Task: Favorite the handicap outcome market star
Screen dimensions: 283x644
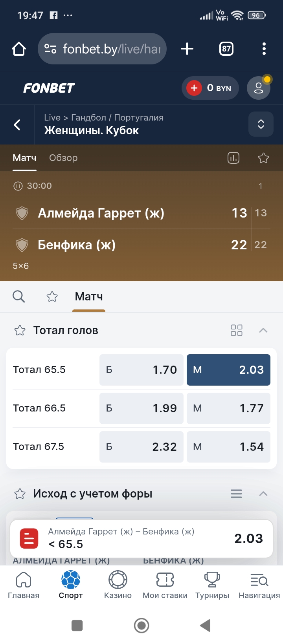Action: point(20,494)
